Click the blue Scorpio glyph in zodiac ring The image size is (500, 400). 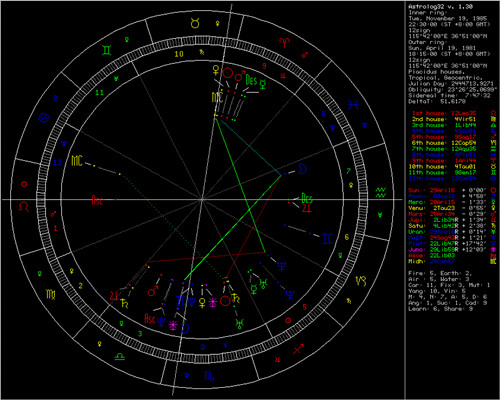209,376
